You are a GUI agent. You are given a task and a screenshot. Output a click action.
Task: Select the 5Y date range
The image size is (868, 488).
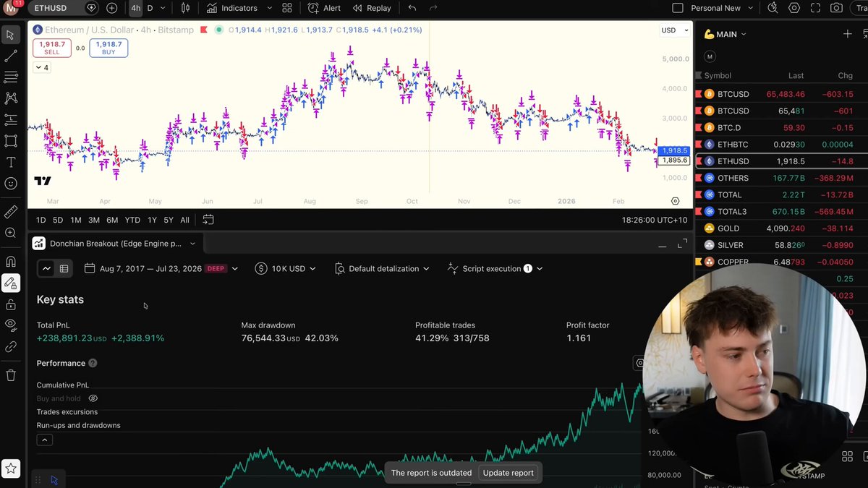[x=169, y=220]
